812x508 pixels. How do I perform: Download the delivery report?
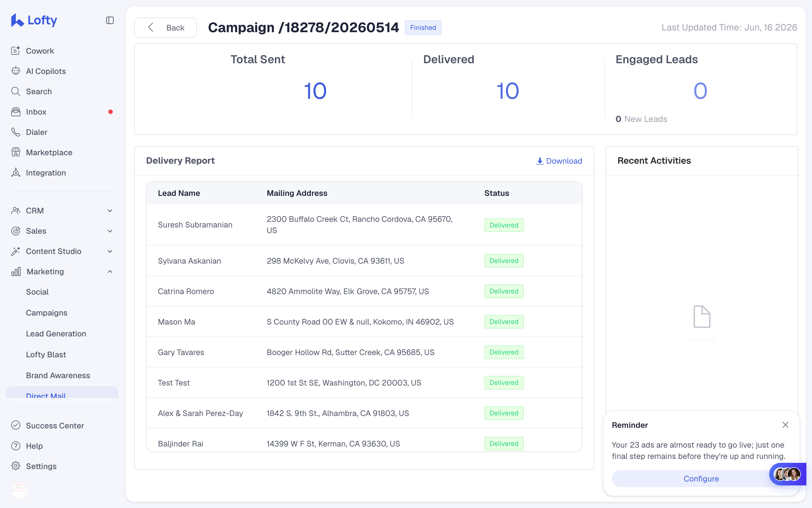559,161
